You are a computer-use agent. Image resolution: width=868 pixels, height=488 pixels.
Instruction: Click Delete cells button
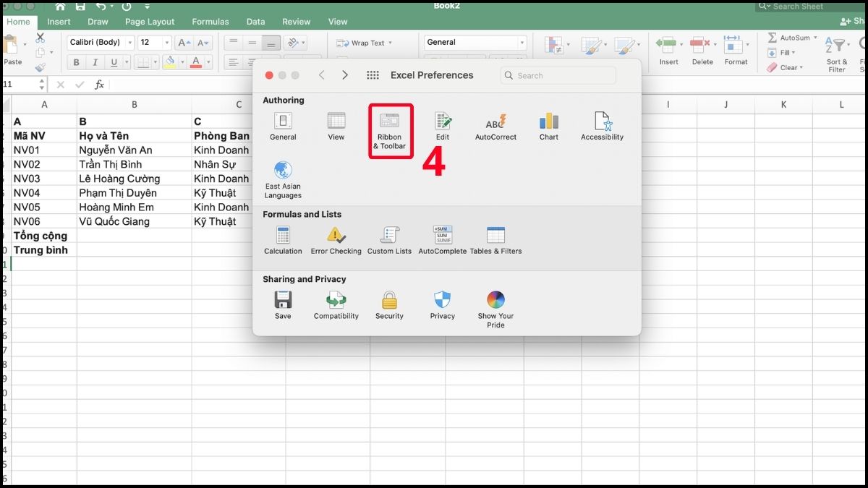(x=702, y=51)
